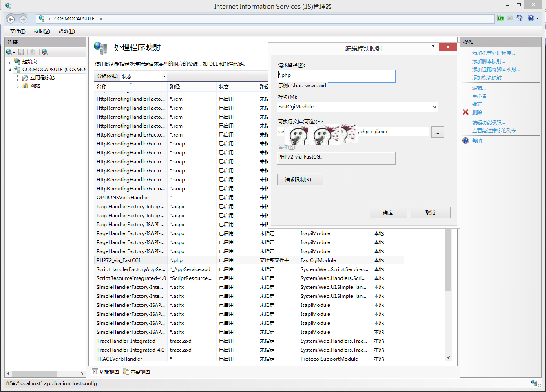Click the question mark help button in the dialog

pyautogui.click(x=433, y=47)
